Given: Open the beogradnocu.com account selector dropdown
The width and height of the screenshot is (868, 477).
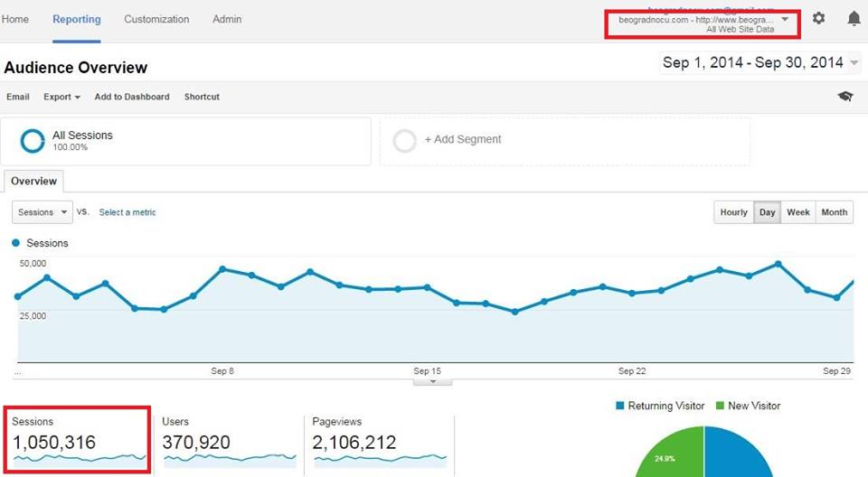Looking at the screenshot, I should pyautogui.click(x=703, y=24).
